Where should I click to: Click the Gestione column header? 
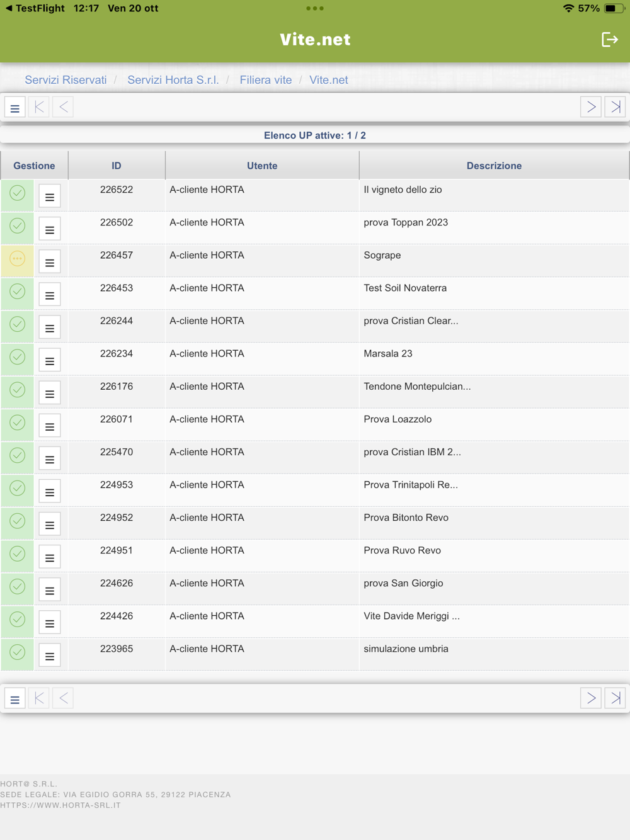point(34,166)
